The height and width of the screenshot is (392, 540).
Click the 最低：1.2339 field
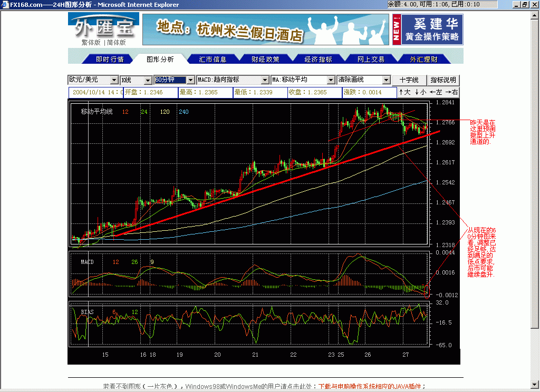[x=260, y=92]
